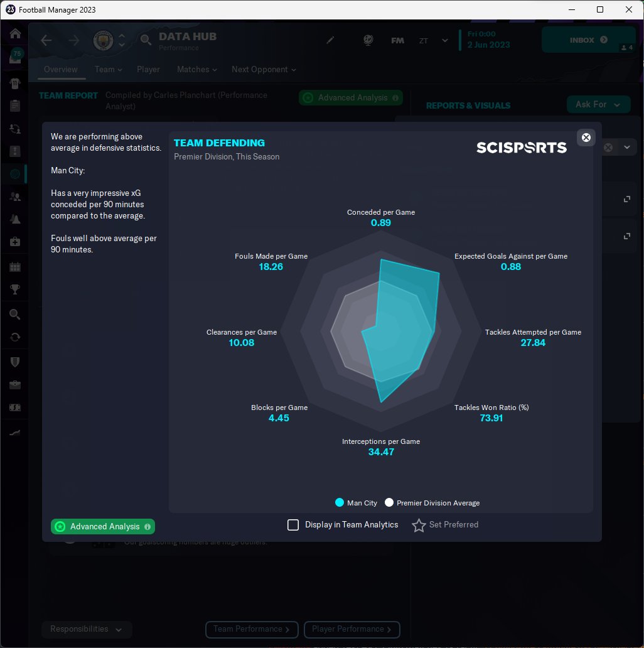Click the star icon for Set Preferred

(x=419, y=526)
